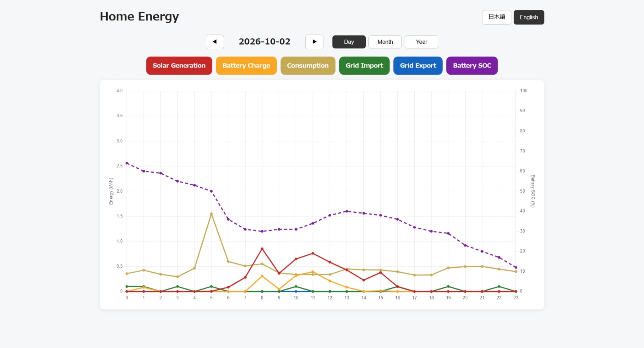Screen dimensions: 644x348
Task: Toggle the Grid Import series
Action: tap(364, 66)
